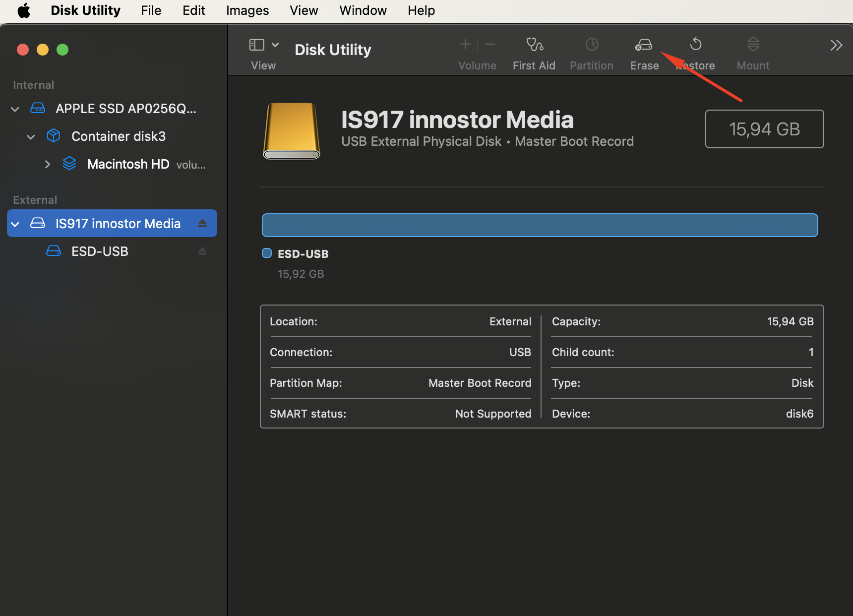The image size is (853, 616).
Task: Click the ESD-USB drive icon in sidebar
Action: [54, 251]
